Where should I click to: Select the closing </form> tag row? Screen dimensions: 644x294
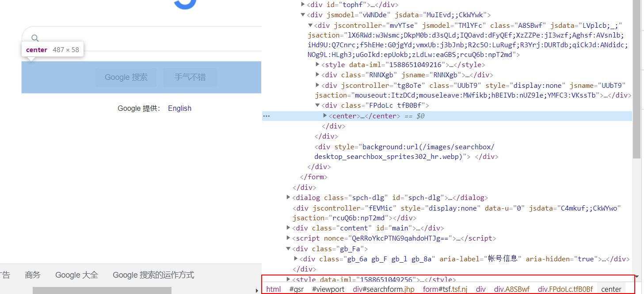[313, 177]
